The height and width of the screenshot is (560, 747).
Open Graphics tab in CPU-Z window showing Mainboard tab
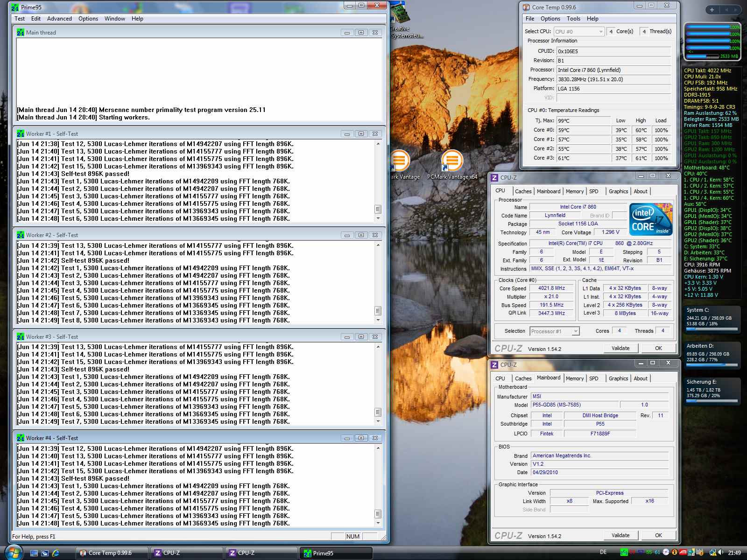(x=618, y=378)
